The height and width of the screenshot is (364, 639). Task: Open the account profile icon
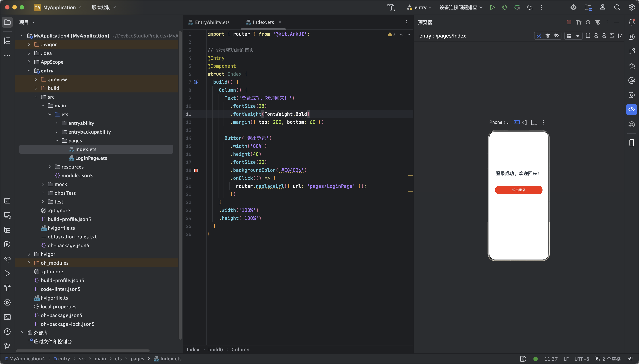pyautogui.click(x=603, y=7)
